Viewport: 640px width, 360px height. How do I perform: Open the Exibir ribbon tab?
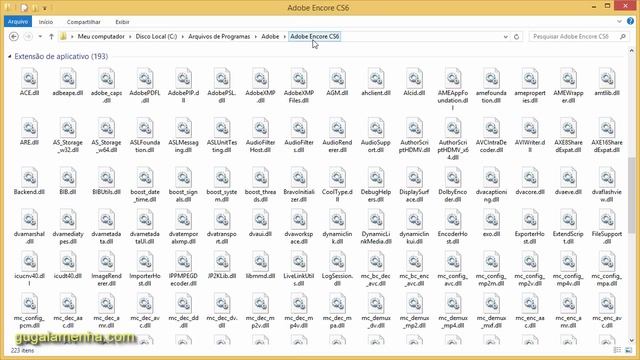click(x=122, y=22)
